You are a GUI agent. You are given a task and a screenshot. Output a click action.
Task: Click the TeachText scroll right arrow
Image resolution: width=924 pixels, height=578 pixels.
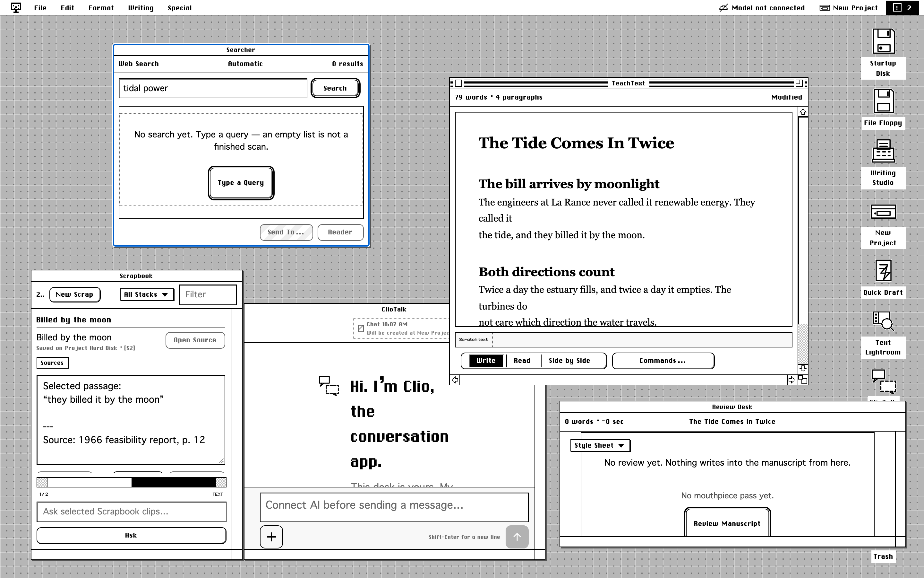792,380
